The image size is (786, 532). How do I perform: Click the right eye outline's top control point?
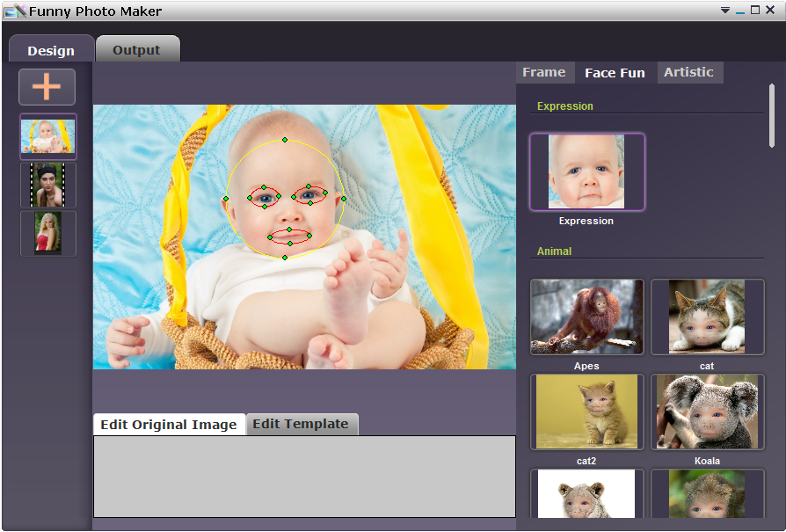coord(309,186)
